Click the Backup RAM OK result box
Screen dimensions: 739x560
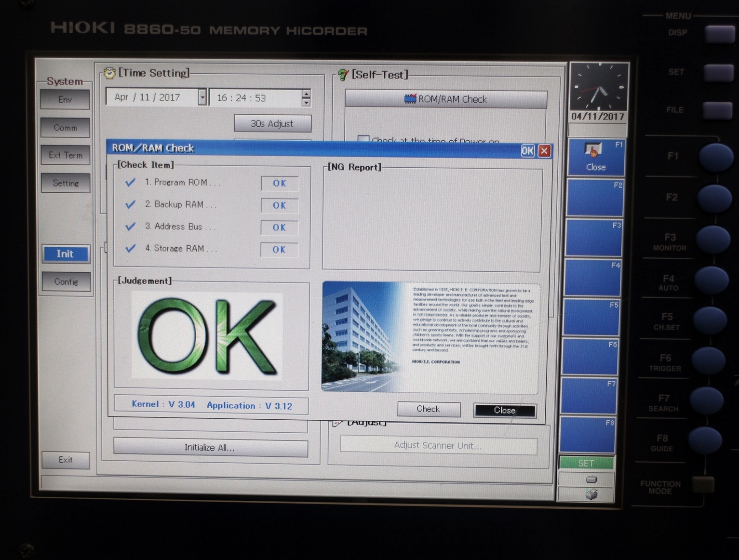click(280, 205)
